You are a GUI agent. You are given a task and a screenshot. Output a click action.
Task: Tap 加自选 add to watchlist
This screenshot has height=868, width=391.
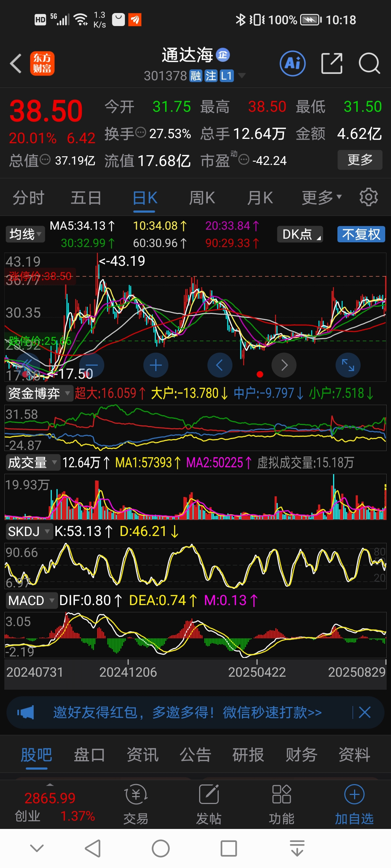click(354, 805)
